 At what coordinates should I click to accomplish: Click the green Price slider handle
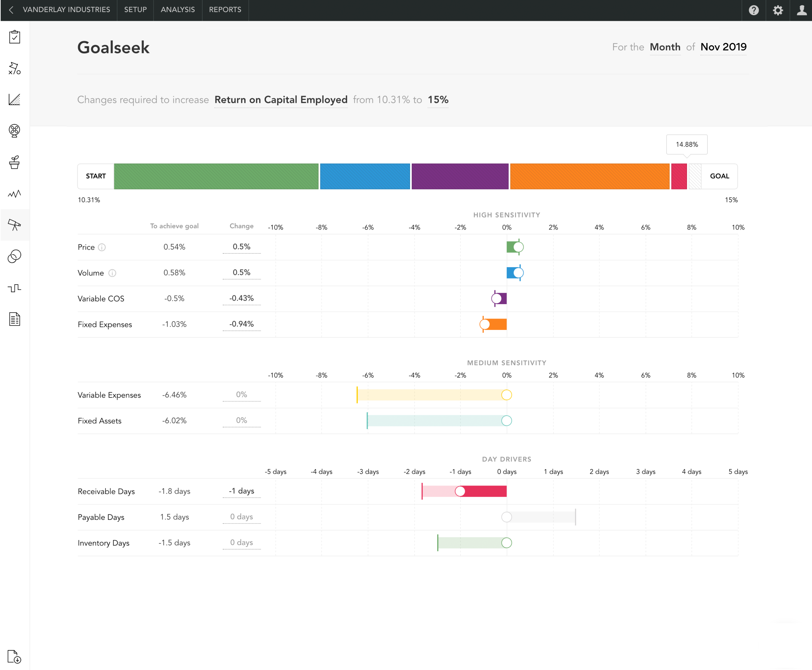[x=518, y=247]
